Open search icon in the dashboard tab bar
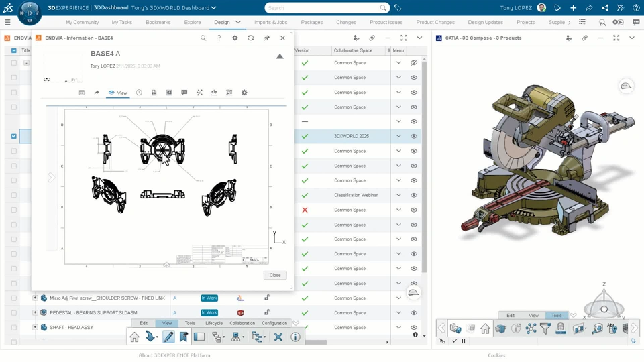 [x=602, y=23]
